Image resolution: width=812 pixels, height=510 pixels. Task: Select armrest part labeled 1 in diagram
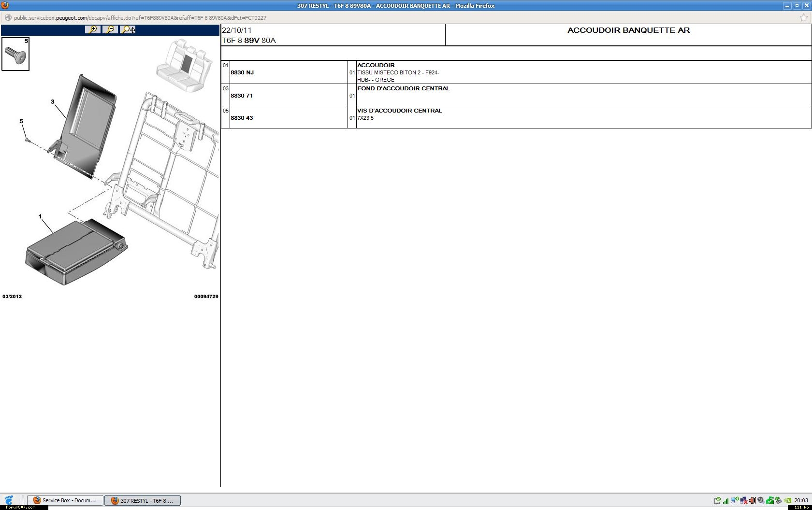tap(76, 252)
